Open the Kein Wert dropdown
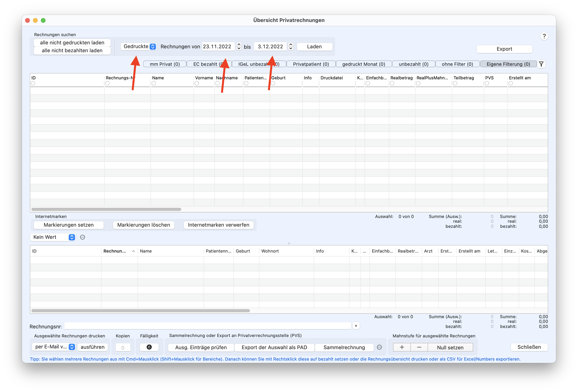The image size is (578, 392). (53, 237)
